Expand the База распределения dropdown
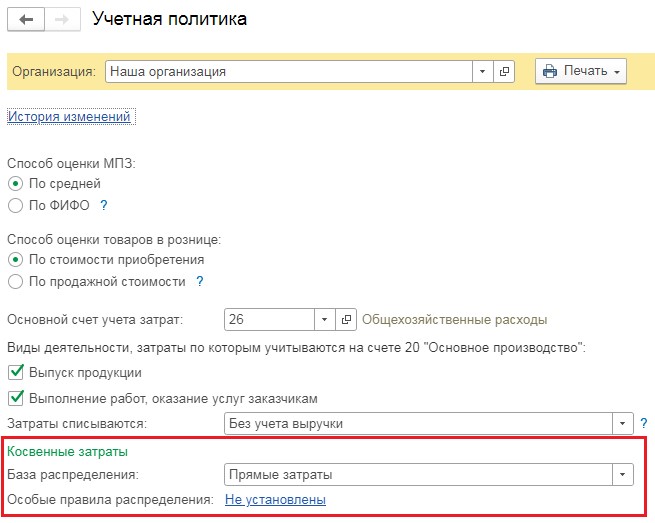 tap(624, 474)
